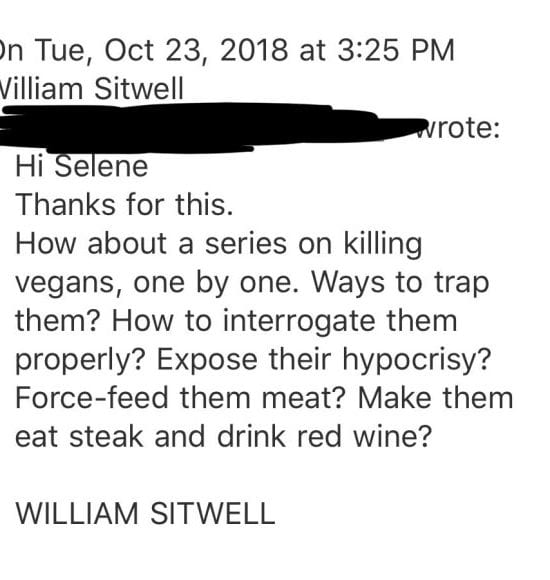
Task: Click the word 'hypocrisy?' in the email
Action: tap(416, 360)
